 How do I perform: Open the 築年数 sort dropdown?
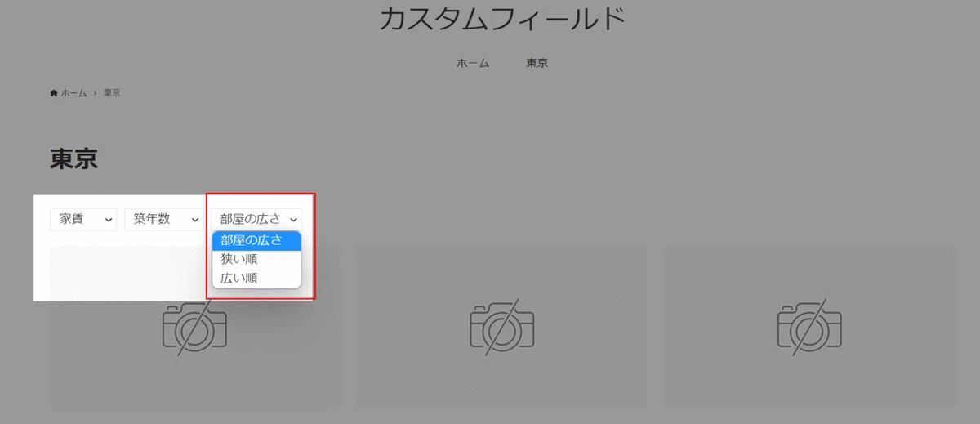163,219
